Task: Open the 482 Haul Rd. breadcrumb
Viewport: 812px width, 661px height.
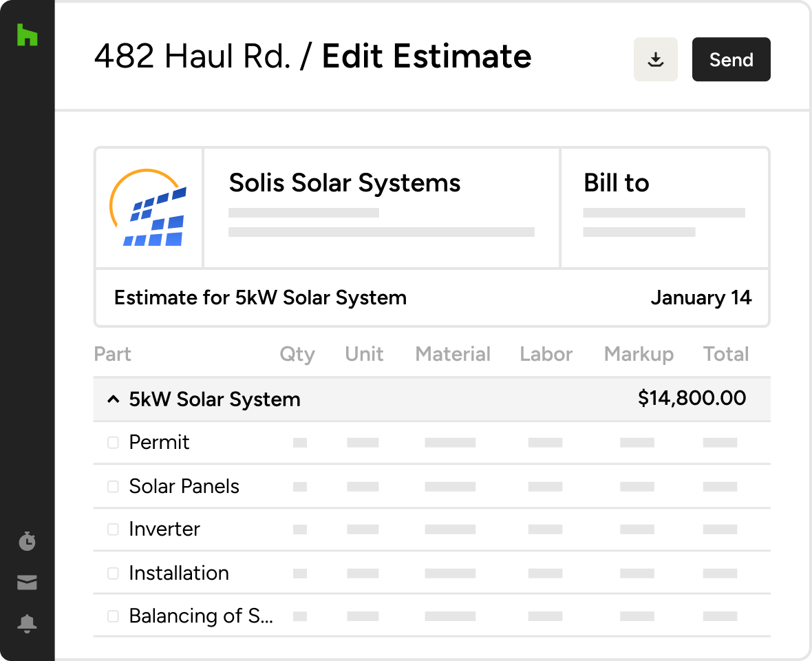Action: pyautogui.click(x=192, y=56)
